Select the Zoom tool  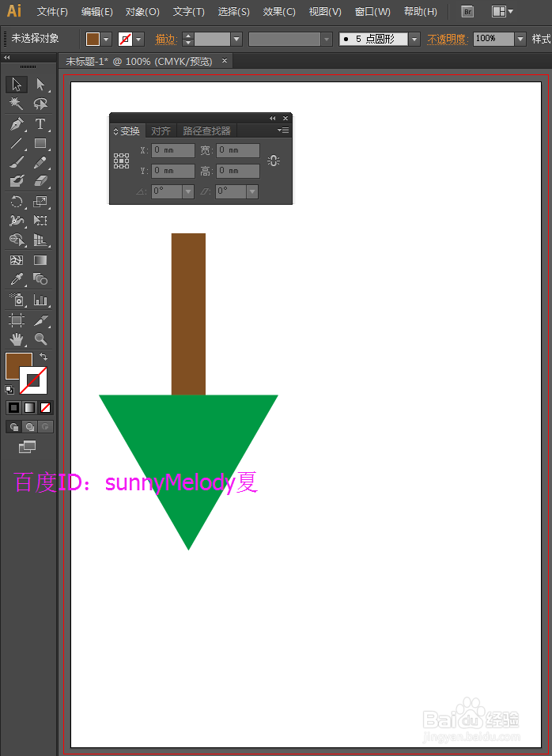(x=40, y=339)
